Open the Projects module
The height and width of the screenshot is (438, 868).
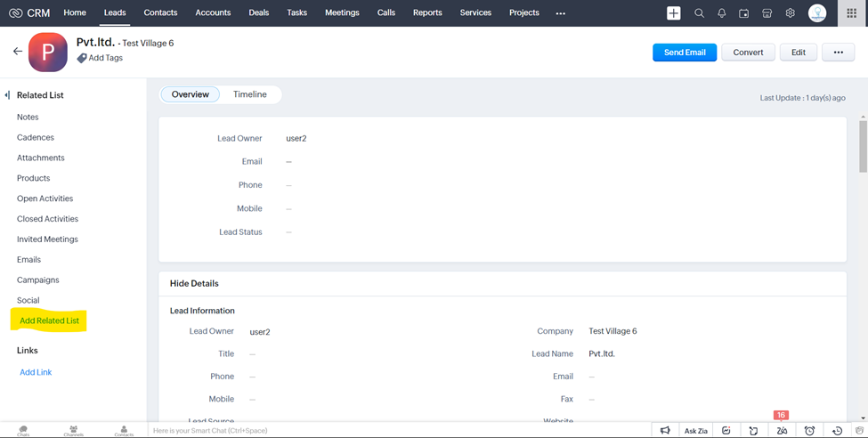coord(524,12)
